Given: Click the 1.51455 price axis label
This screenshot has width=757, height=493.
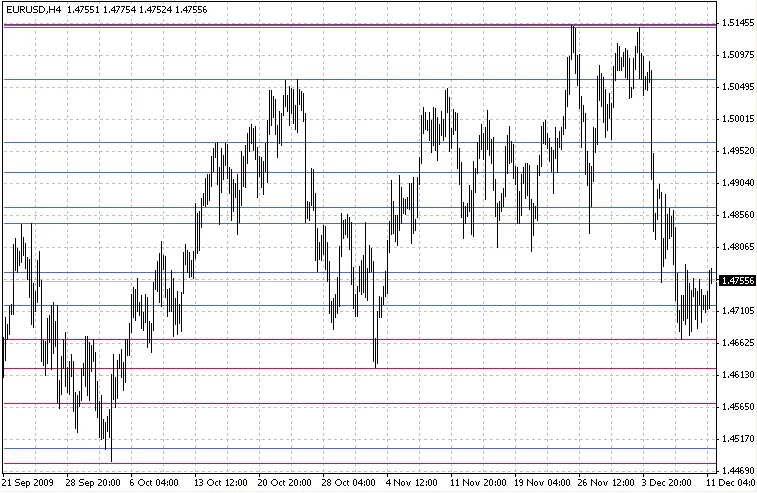Looking at the screenshot, I should click(737, 23).
